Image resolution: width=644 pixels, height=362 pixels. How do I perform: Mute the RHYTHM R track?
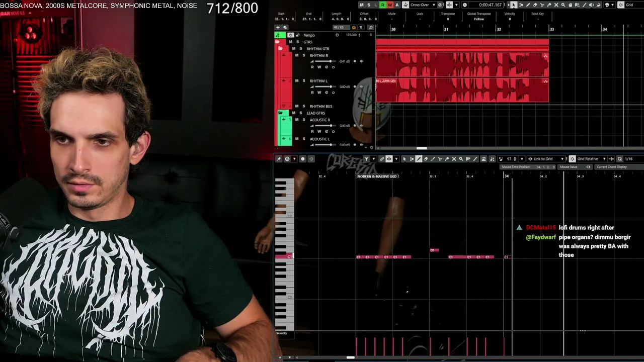(296, 55)
